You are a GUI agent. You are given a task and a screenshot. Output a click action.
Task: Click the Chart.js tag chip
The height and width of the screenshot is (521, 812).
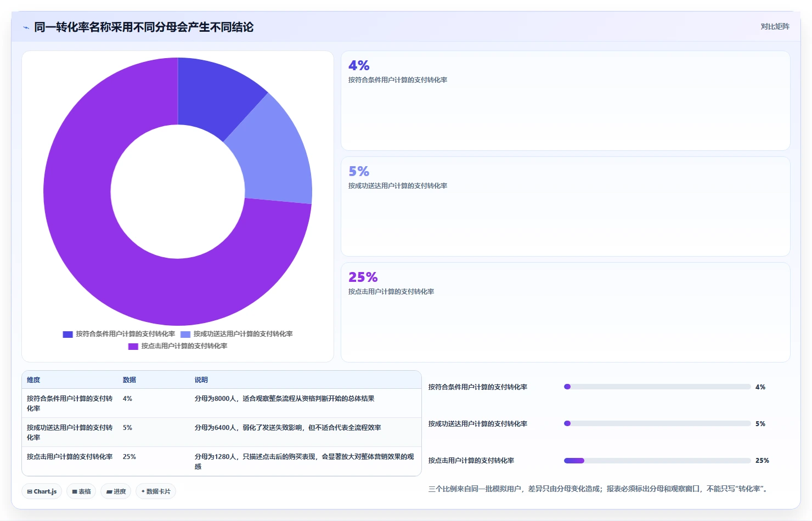(x=42, y=491)
